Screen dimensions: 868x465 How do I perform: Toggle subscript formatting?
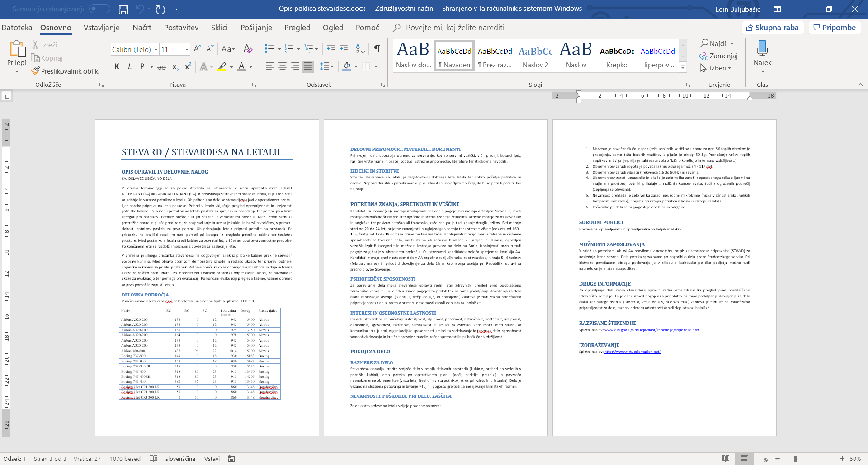[175, 67]
